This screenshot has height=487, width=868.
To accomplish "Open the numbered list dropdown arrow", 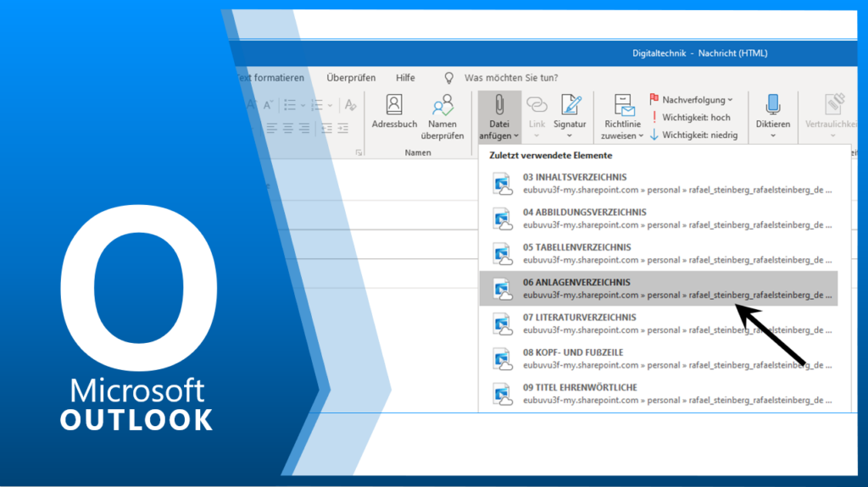I will pos(330,105).
